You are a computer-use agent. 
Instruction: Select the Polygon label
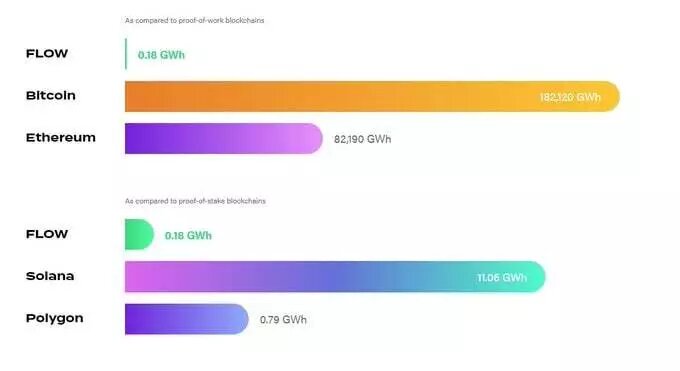tap(55, 318)
